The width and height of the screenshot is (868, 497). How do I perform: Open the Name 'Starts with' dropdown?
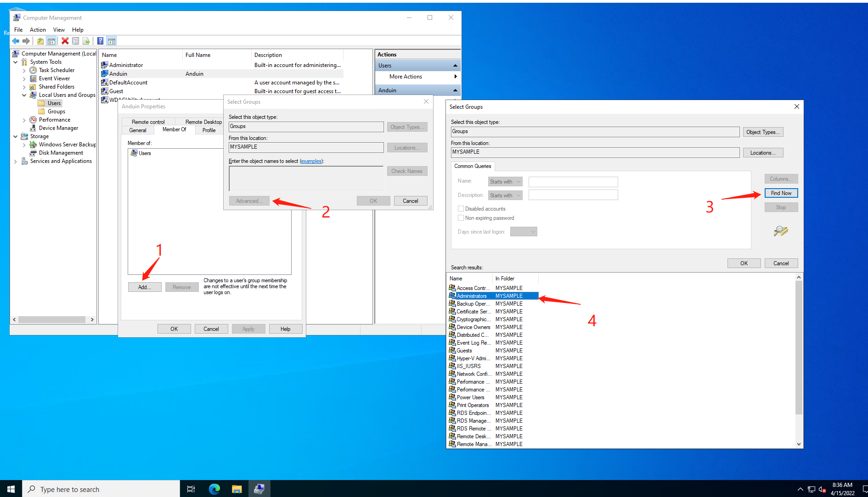[x=505, y=182]
